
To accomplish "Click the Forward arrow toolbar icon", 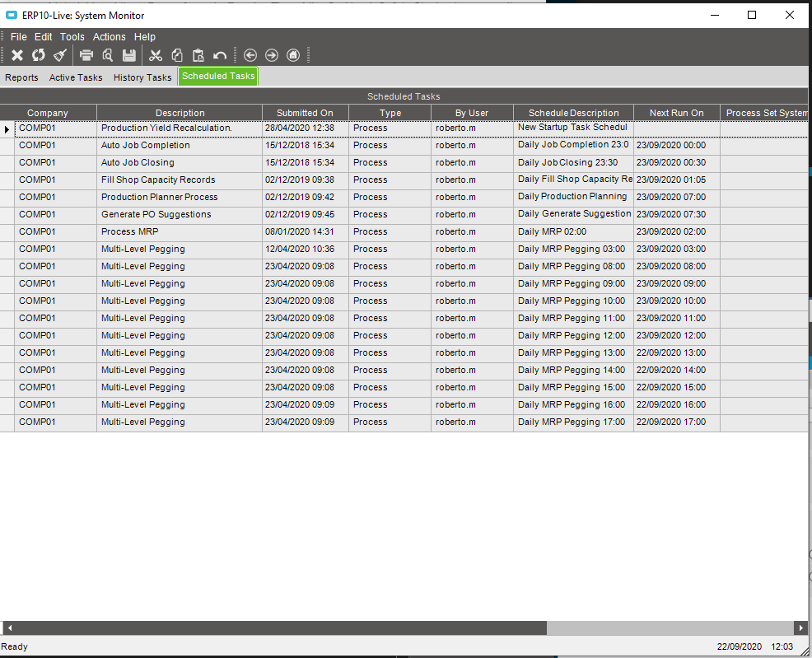I will (x=272, y=55).
